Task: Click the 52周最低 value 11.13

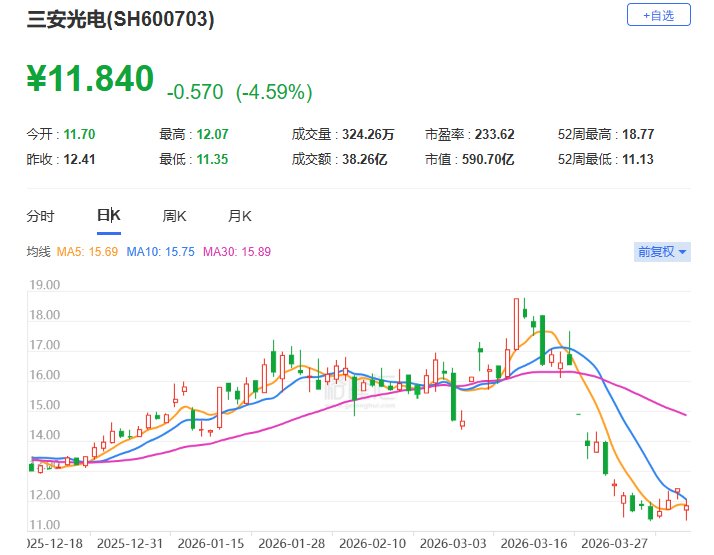Action: pyautogui.click(x=638, y=159)
